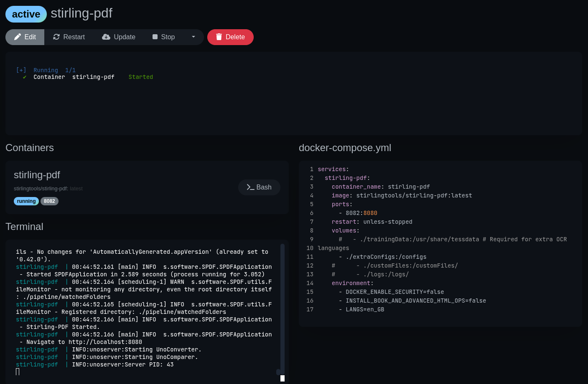
Task: Click the Restart circular arrows icon
Action: [56, 37]
